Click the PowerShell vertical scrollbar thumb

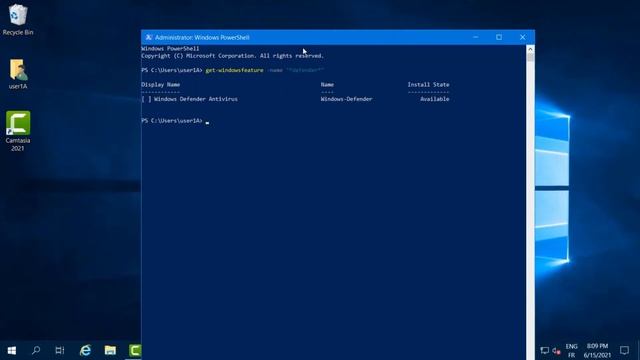(530, 58)
